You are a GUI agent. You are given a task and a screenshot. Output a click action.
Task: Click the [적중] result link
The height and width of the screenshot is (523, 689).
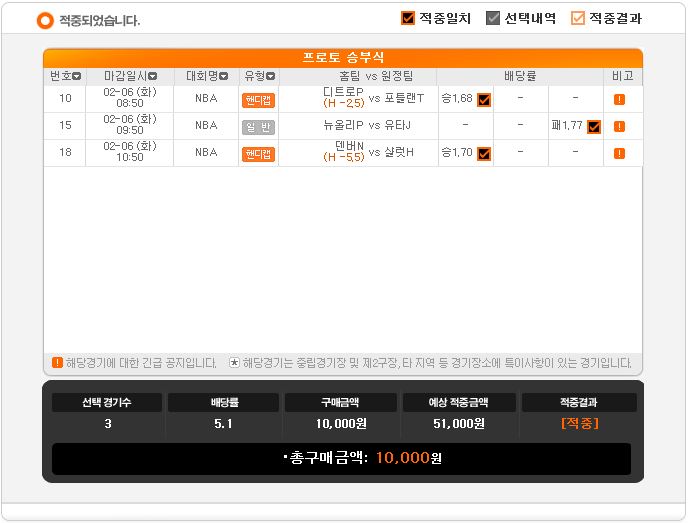point(580,423)
